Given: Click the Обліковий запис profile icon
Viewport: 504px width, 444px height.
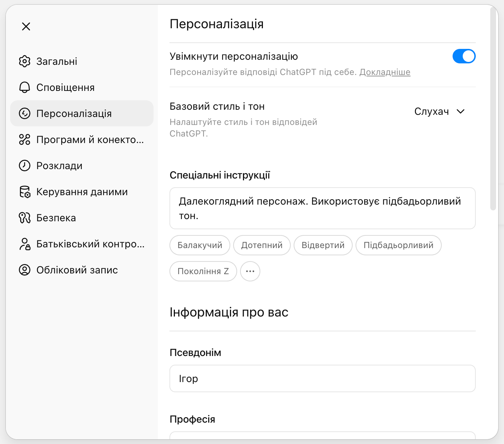Looking at the screenshot, I should [x=25, y=270].
